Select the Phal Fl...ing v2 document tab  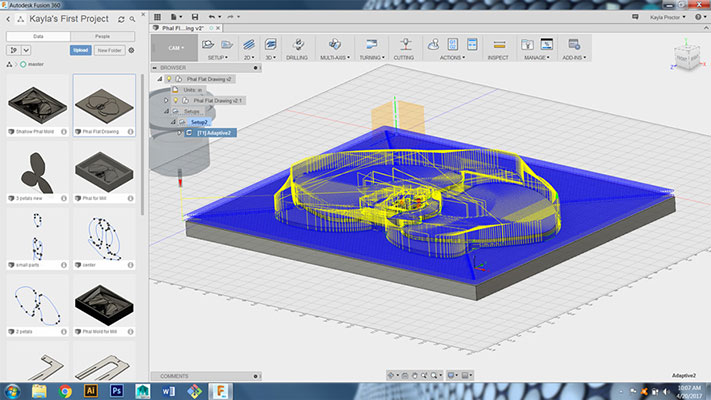[183, 28]
